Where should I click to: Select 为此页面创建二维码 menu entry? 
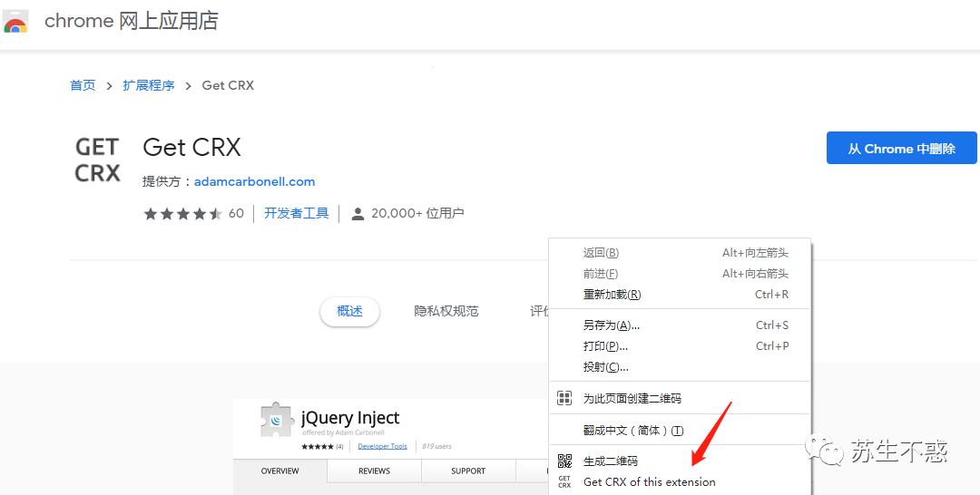[680, 398]
